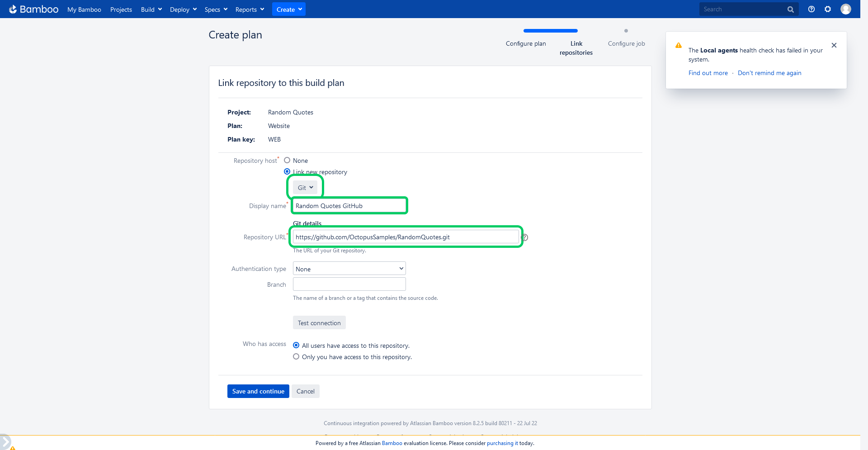Click the Configure job step

pyautogui.click(x=626, y=43)
